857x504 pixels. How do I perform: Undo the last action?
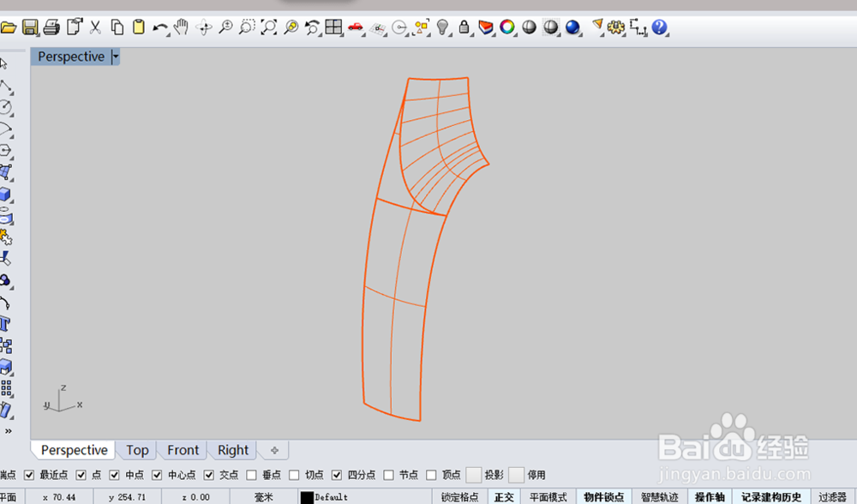(160, 27)
